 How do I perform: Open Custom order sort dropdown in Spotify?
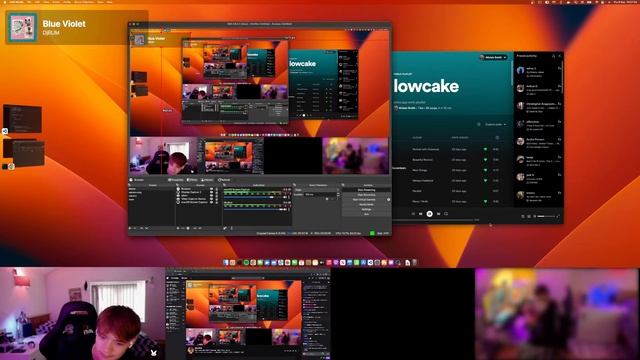(x=496, y=124)
